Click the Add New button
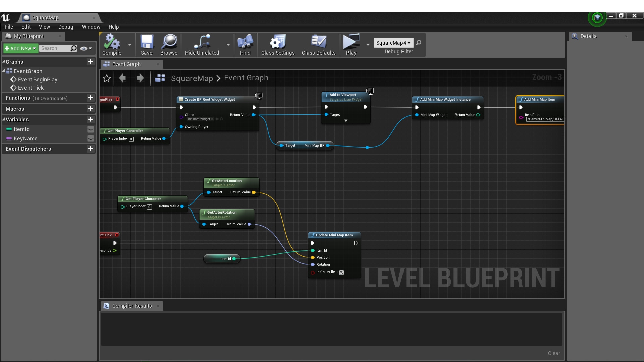The height and width of the screenshot is (362, 644). [x=20, y=48]
